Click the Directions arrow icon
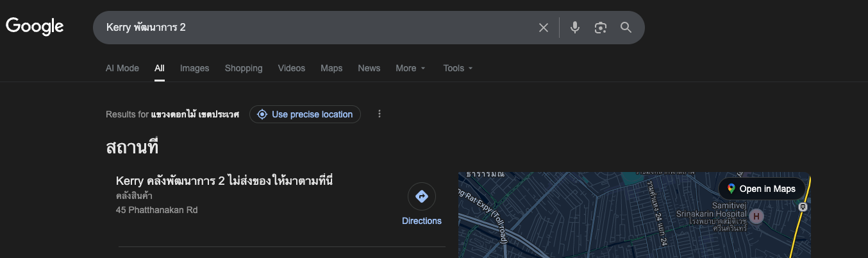This screenshot has height=258, width=868. [x=422, y=196]
